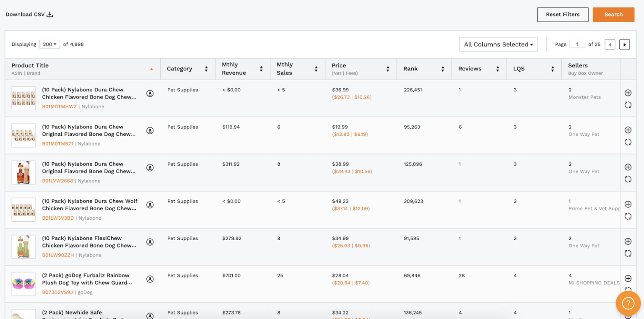
Task: Click the Reset Filters button
Action: click(x=563, y=14)
